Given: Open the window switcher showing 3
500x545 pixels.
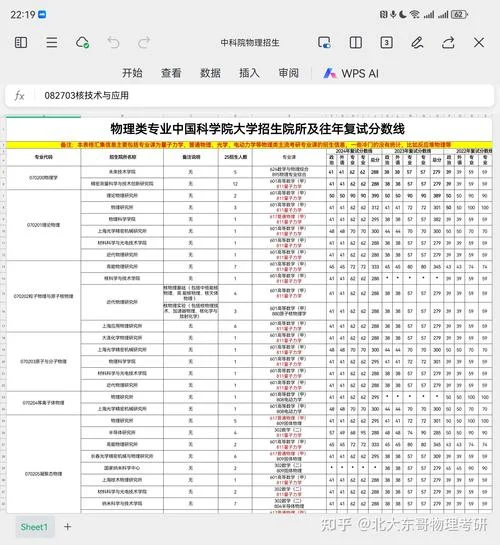Looking at the screenshot, I should click(386, 43).
